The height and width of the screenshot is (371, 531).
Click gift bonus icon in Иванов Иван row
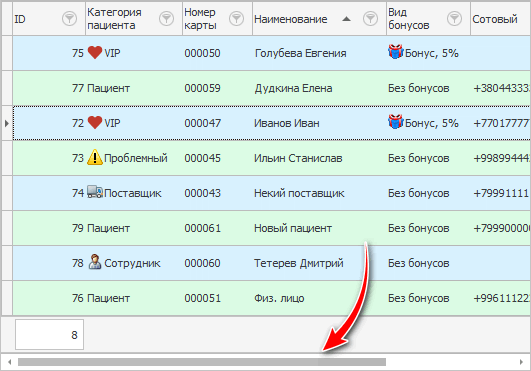click(x=396, y=122)
